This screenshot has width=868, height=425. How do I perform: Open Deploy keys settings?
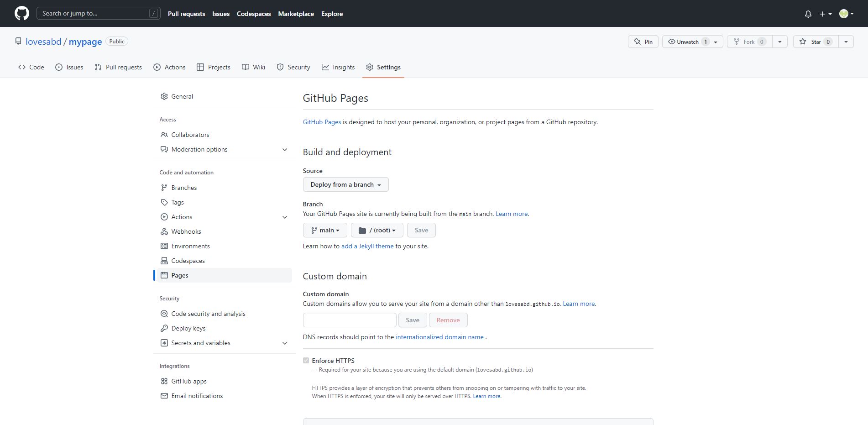point(225,328)
